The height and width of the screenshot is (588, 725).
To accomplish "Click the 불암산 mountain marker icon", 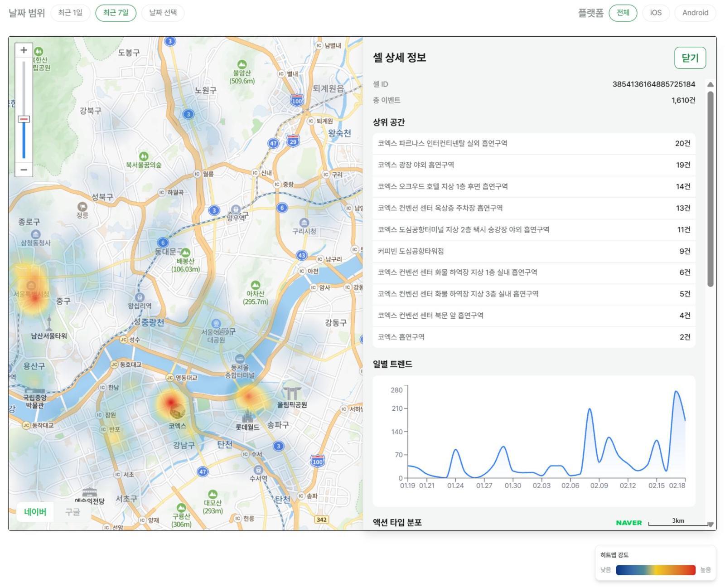I will [242, 65].
